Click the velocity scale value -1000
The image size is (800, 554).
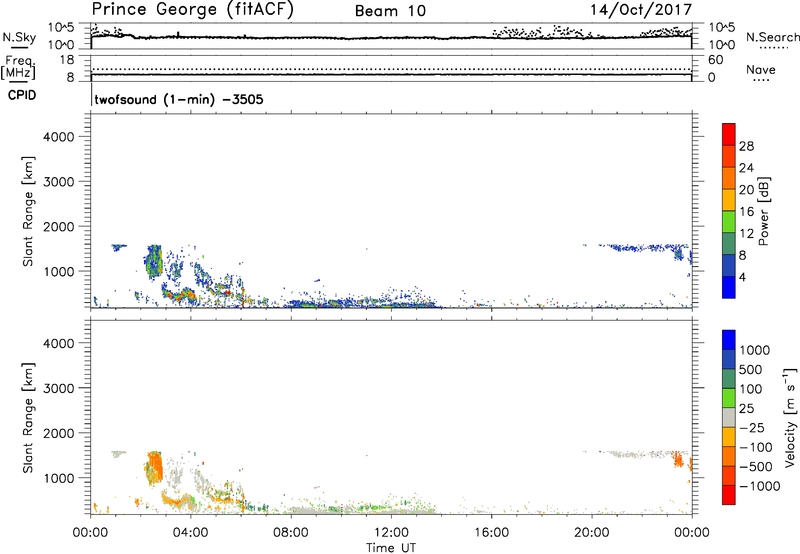(x=760, y=486)
